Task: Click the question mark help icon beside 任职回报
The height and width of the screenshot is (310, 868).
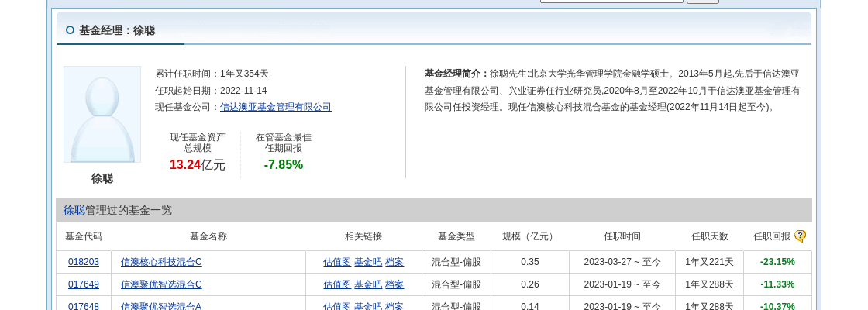Action: tap(800, 236)
